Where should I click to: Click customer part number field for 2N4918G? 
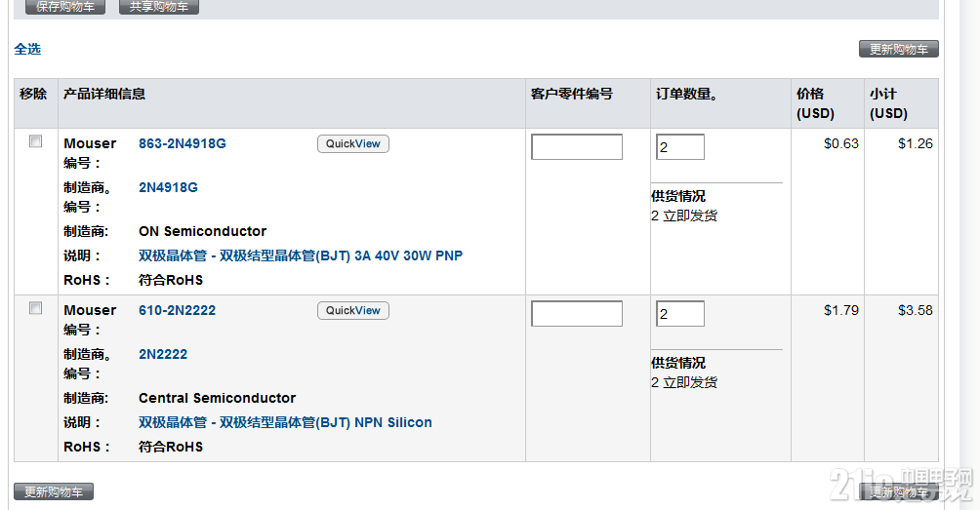click(576, 147)
